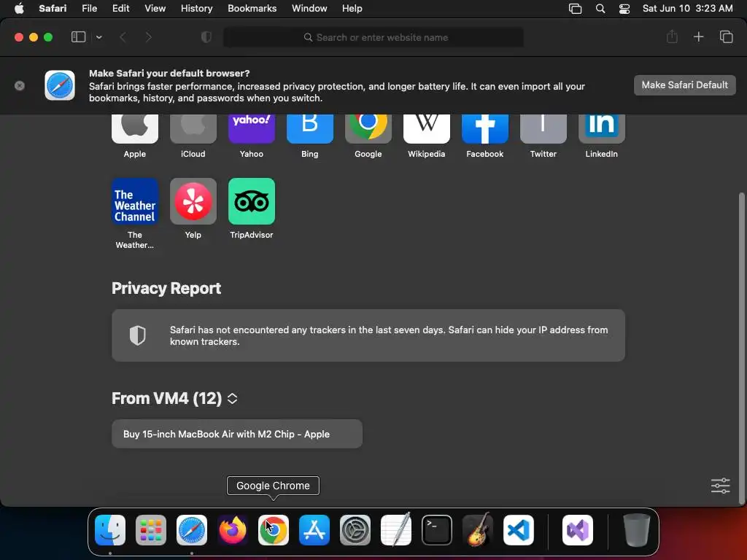Focus the Search or enter website name field
This screenshot has width=747, height=560.
[373, 37]
